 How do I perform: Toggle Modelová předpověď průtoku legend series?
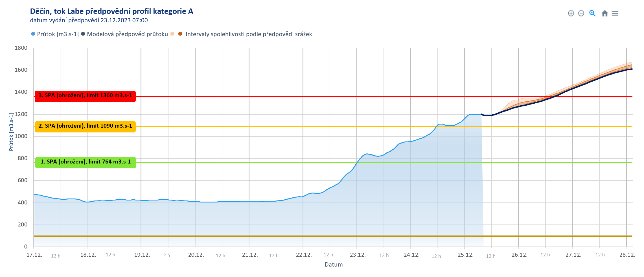point(127,34)
